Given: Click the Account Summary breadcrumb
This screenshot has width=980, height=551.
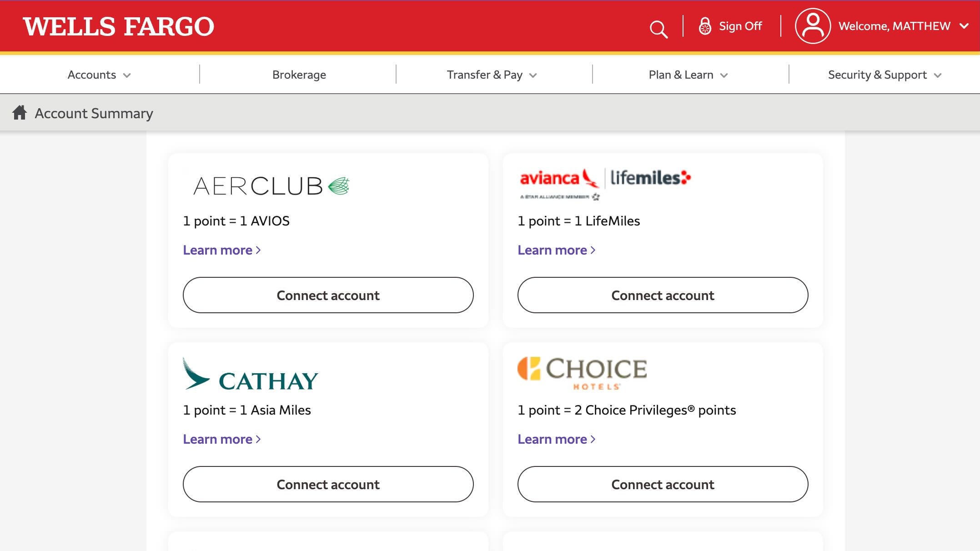Looking at the screenshot, I should coord(94,113).
